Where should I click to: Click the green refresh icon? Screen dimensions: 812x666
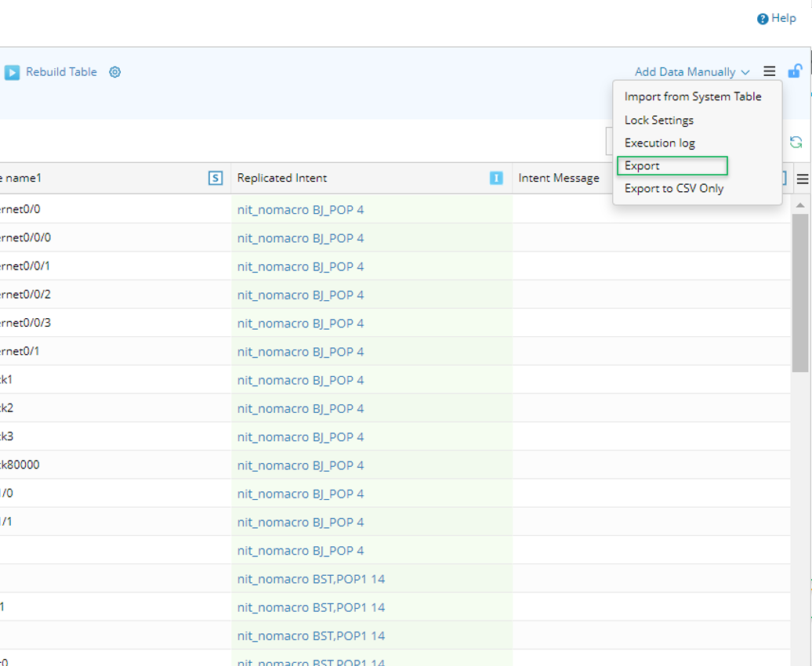(796, 142)
